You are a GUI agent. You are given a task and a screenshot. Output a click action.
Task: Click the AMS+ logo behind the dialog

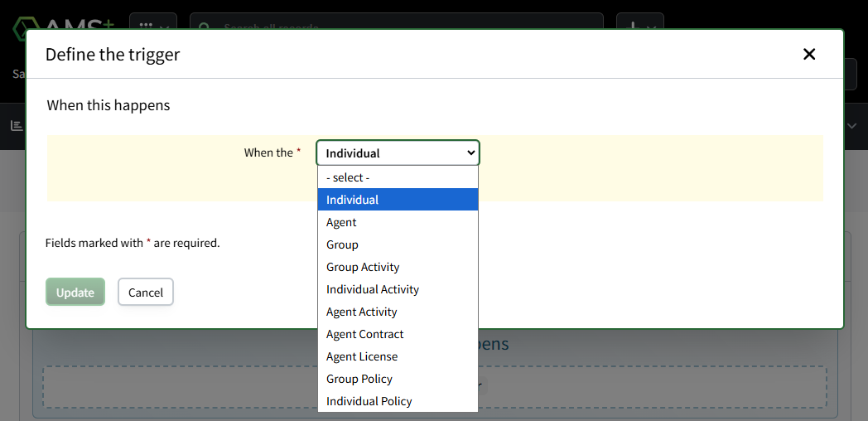click(64, 22)
